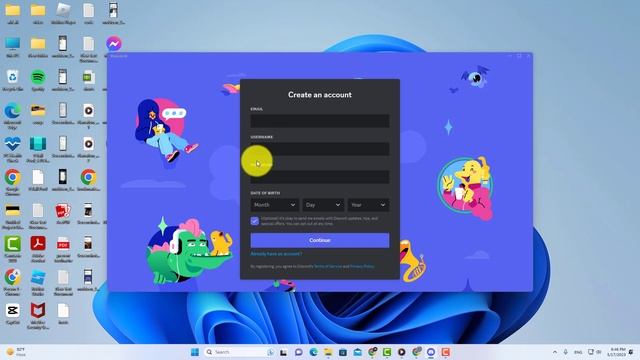Click the Continue button
The image size is (640, 360).
[x=320, y=240]
